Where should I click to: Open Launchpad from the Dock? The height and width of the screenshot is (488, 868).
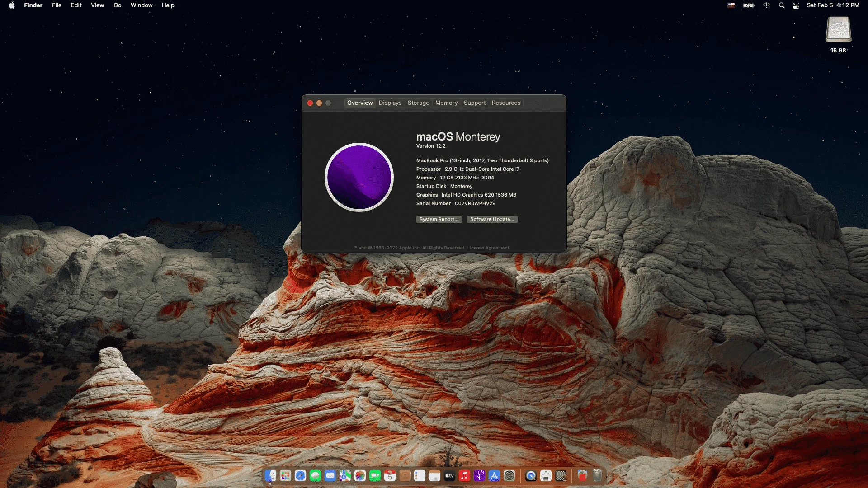pos(285,475)
